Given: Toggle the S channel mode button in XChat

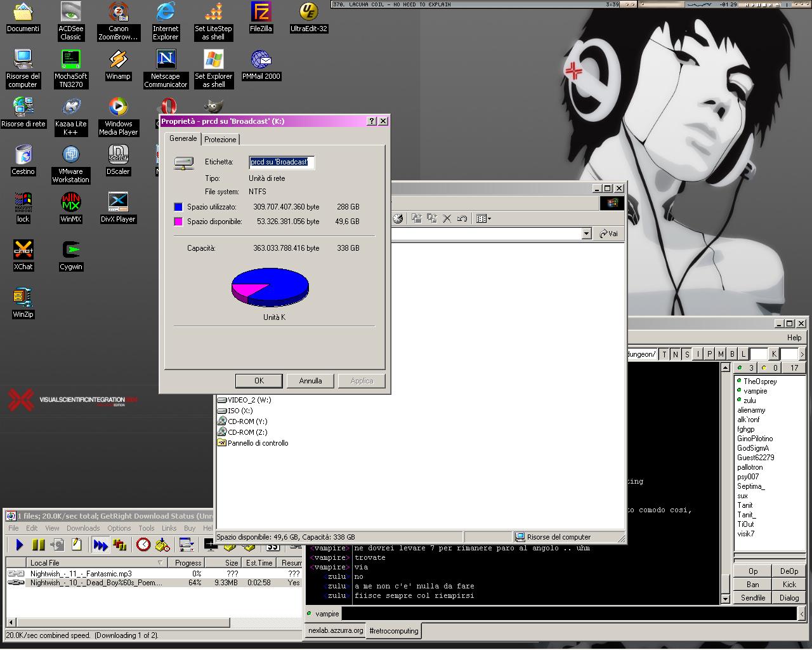Looking at the screenshot, I should (687, 354).
